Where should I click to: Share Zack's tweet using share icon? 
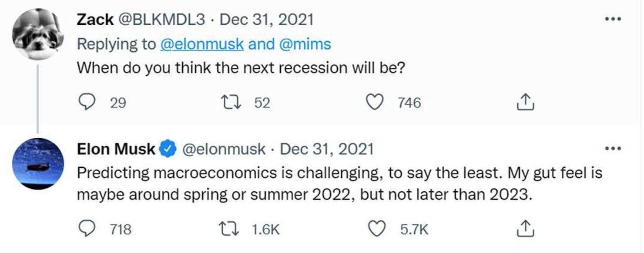click(525, 103)
